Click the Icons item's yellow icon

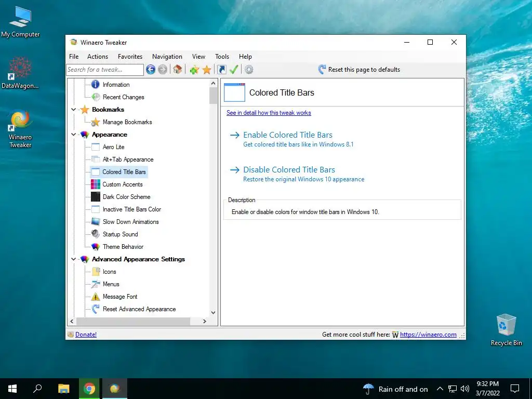pyautogui.click(x=96, y=271)
